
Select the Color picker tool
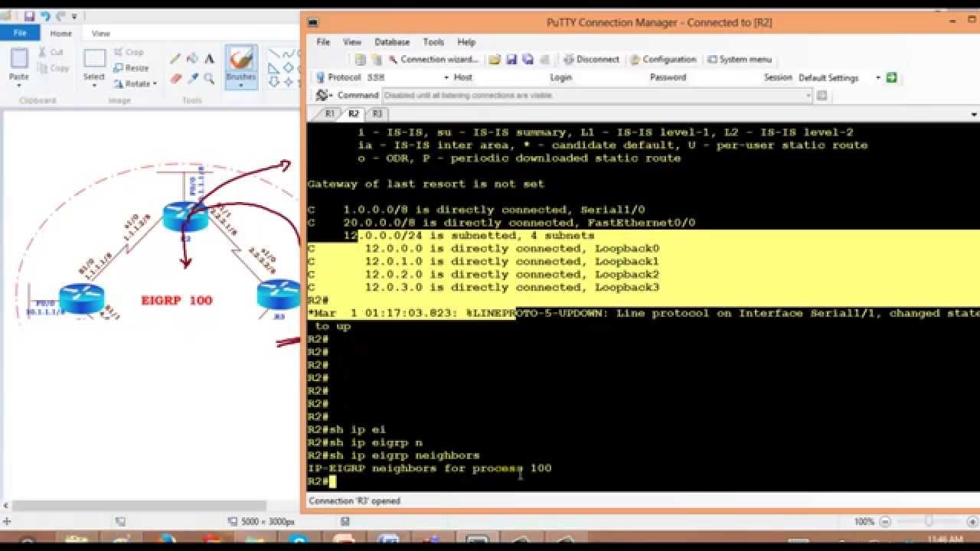[x=192, y=78]
